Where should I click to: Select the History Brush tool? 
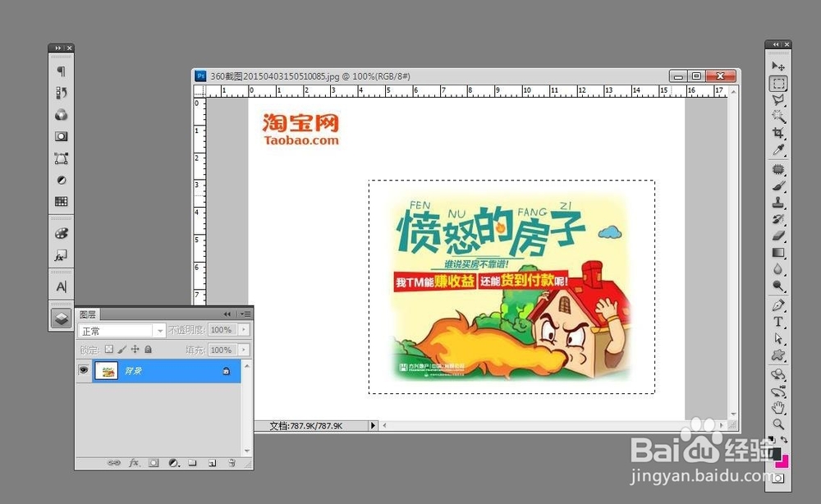778,219
